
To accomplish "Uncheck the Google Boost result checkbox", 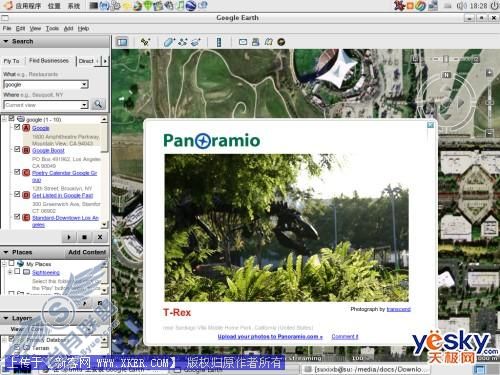I will tap(17, 149).
